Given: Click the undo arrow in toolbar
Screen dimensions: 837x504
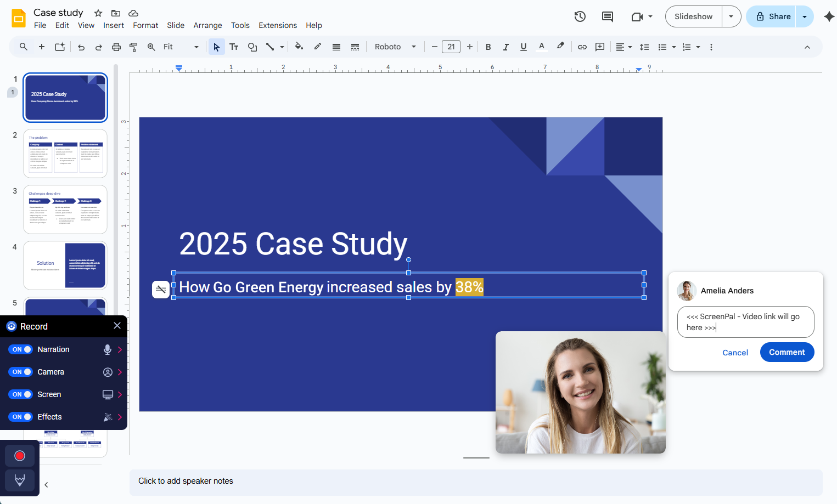Looking at the screenshot, I should (x=81, y=47).
